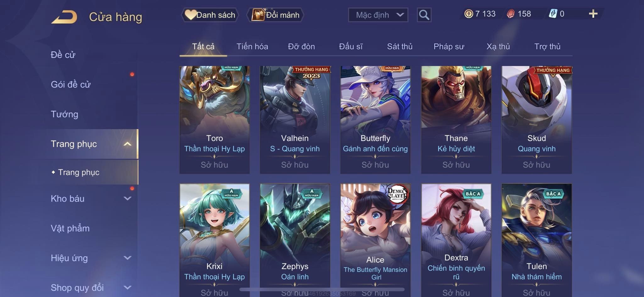Switch to the Sát thủ tab
The height and width of the screenshot is (297, 644).
pyautogui.click(x=399, y=46)
